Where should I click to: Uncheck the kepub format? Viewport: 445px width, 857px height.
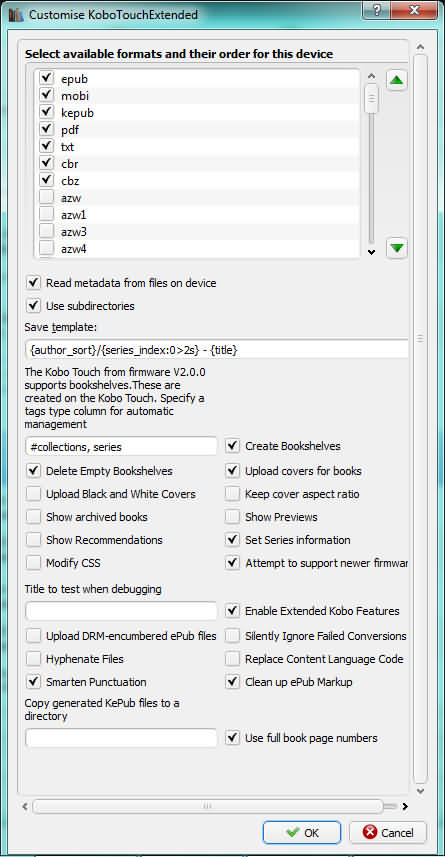(46, 113)
